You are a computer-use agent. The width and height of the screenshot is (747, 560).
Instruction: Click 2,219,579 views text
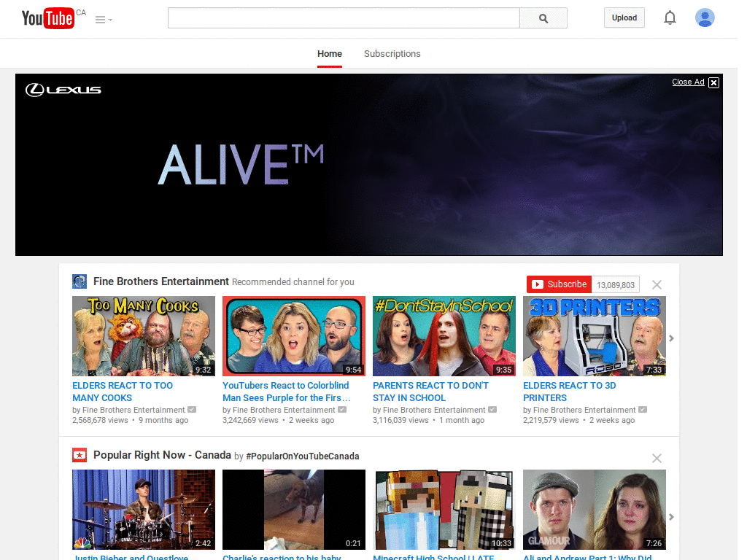click(551, 421)
